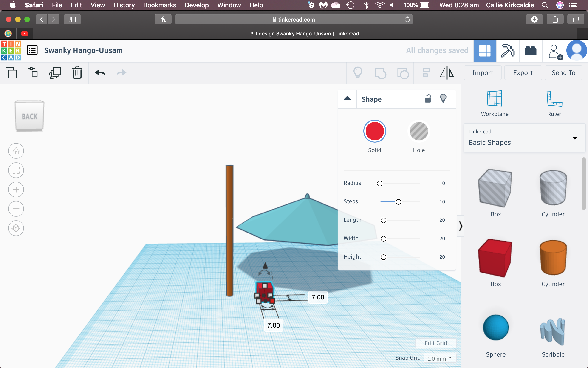Open the design list icon
The image size is (588, 368).
coord(32,50)
